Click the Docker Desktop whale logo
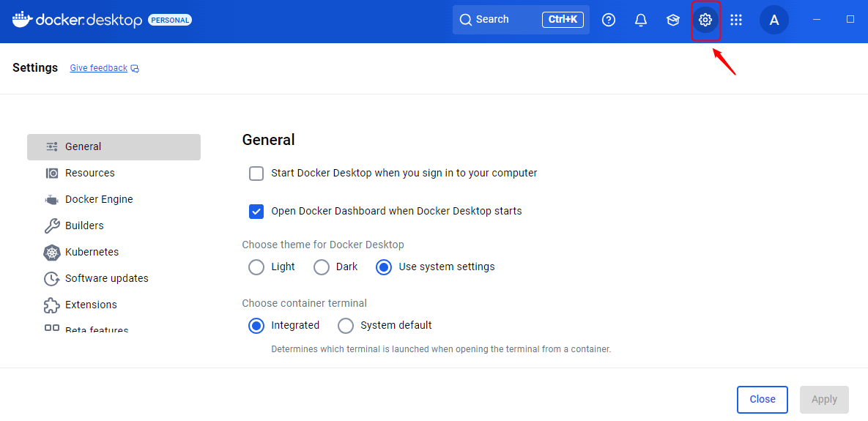Image resolution: width=868 pixels, height=421 pixels. [22, 19]
